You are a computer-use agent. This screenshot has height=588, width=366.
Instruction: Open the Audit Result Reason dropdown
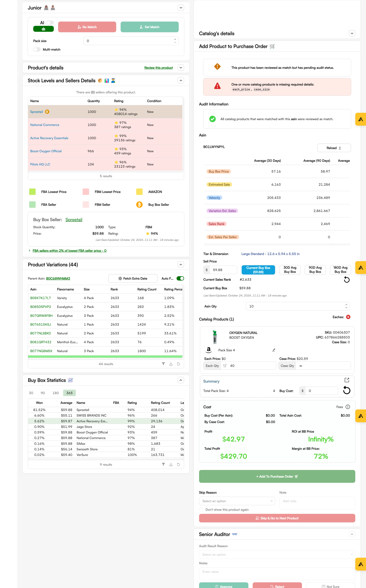click(x=277, y=555)
